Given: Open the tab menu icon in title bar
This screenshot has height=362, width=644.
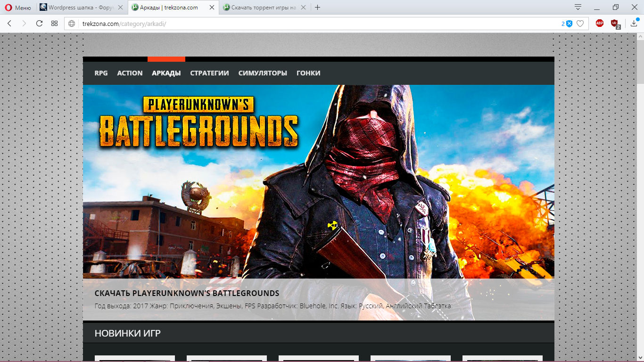Looking at the screenshot, I should tap(578, 7).
